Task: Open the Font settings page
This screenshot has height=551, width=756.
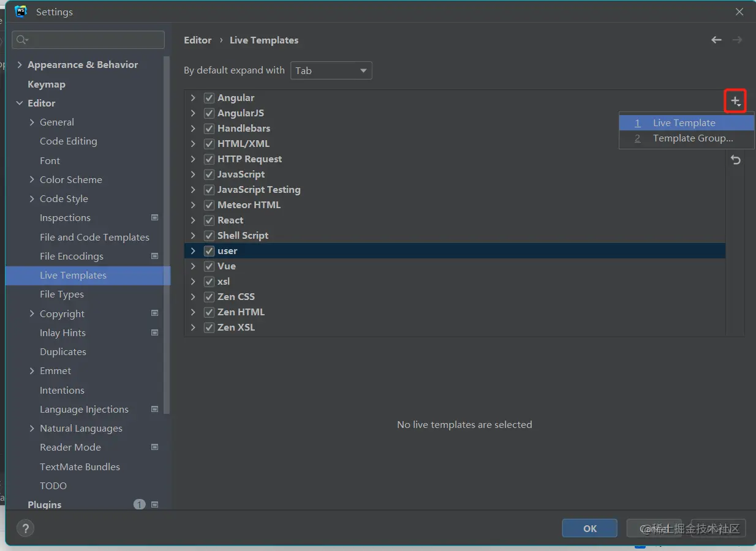Action: tap(50, 160)
